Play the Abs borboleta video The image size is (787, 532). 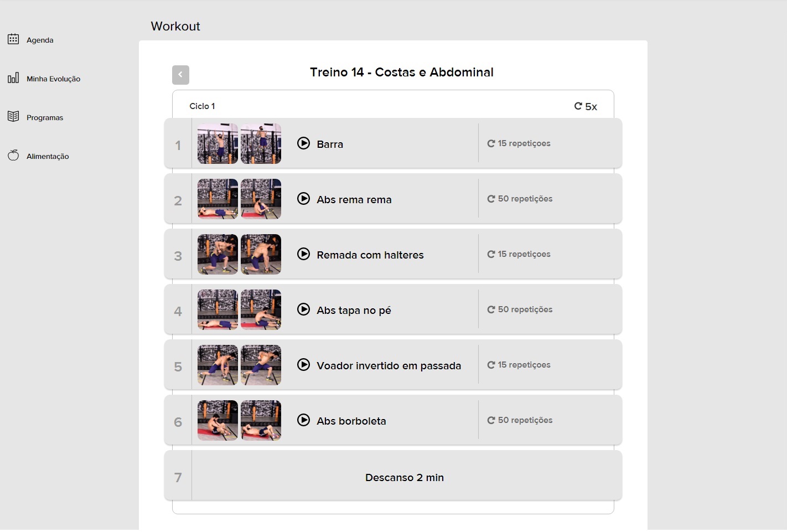click(x=303, y=420)
